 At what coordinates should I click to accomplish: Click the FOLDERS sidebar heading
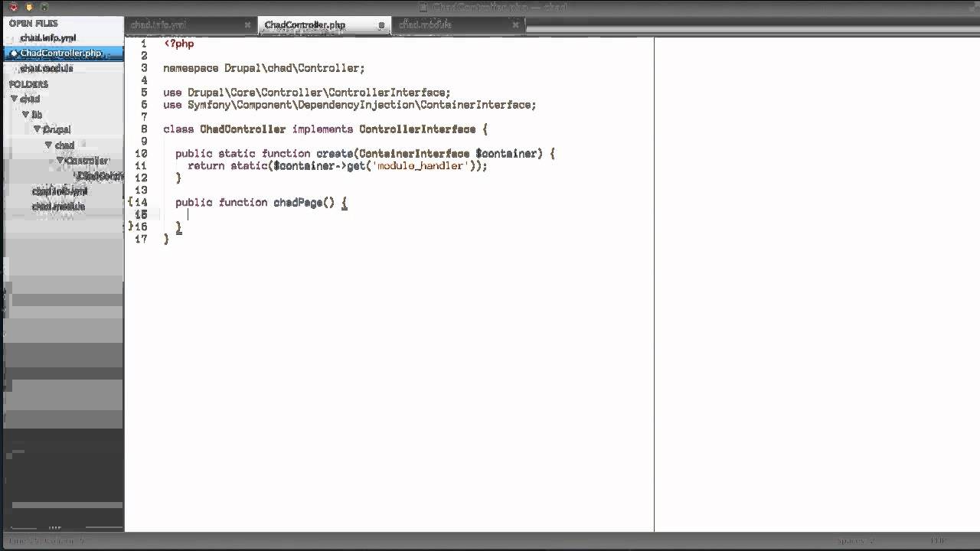point(28,84)
